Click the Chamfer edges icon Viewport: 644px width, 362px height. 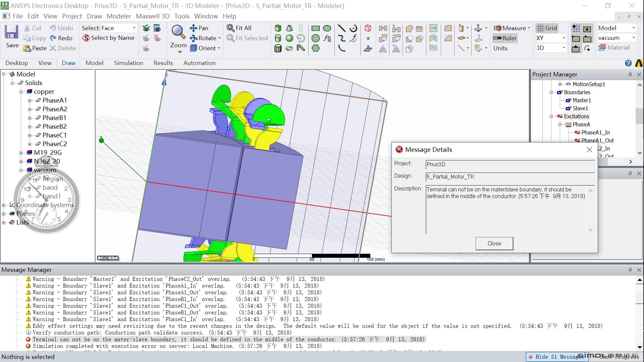pos(448,38)
